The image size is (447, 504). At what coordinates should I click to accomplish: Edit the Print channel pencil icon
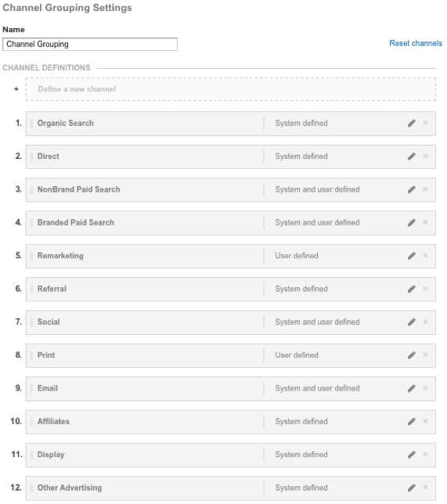411,355
